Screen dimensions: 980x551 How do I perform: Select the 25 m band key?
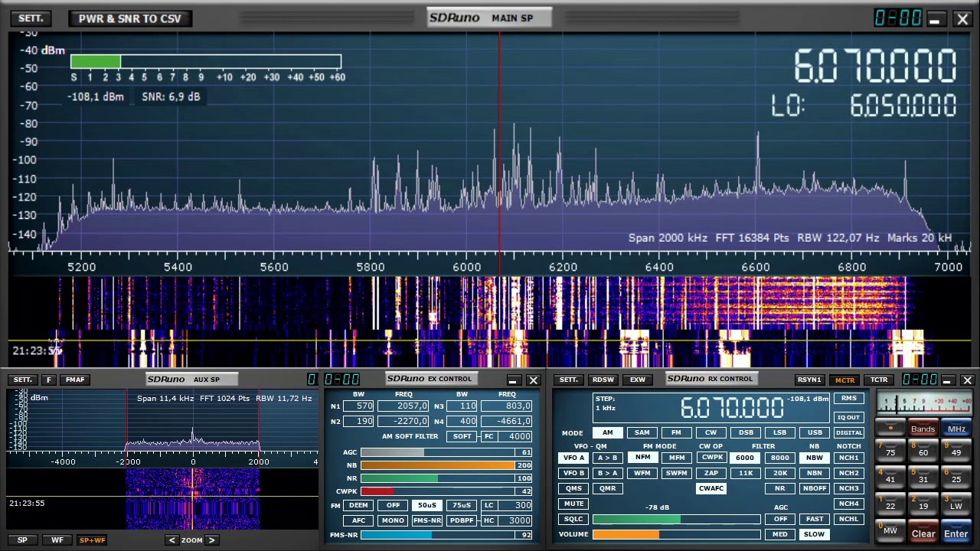point(956,477)
